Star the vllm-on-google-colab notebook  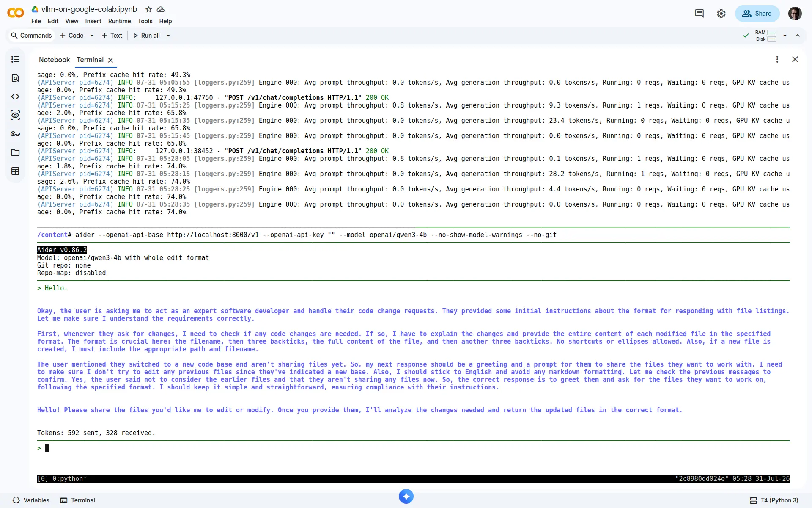click(x=148, y=9)
